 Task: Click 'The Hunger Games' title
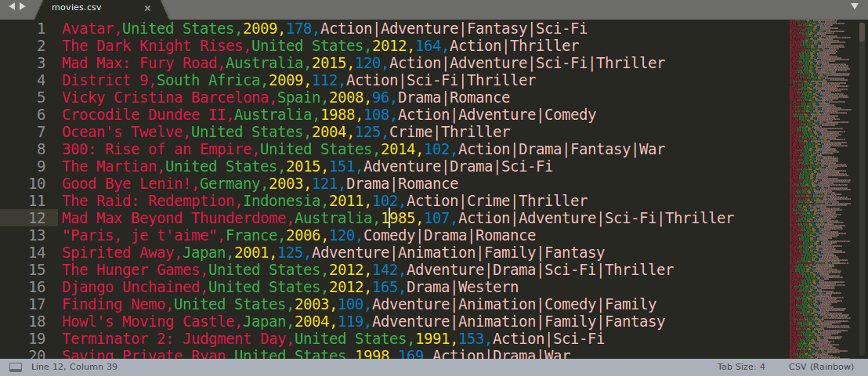[x=131, y=270]
